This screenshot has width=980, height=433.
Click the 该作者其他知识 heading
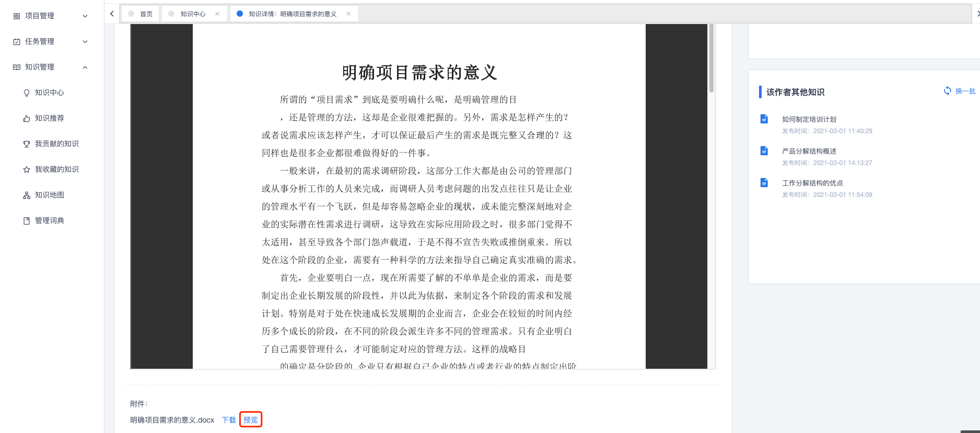click(x=795, y=92)
